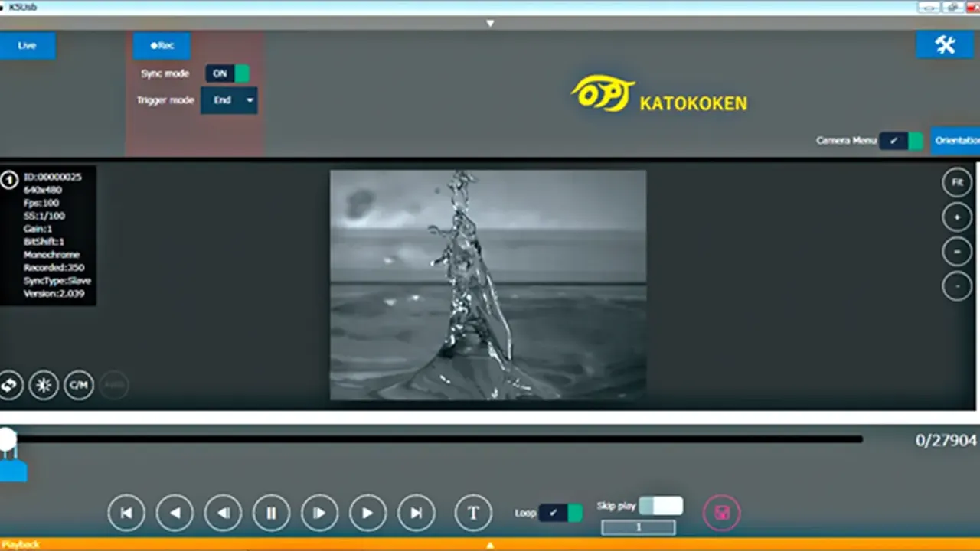Click the Monochrome info line
Viewport: 980px width, 551px height.
[51, 255]
